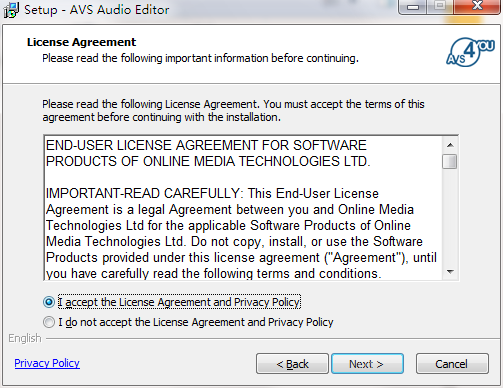Click the license text scroll down arrow
Screen dimensions: 503x388
pos(450,272)
